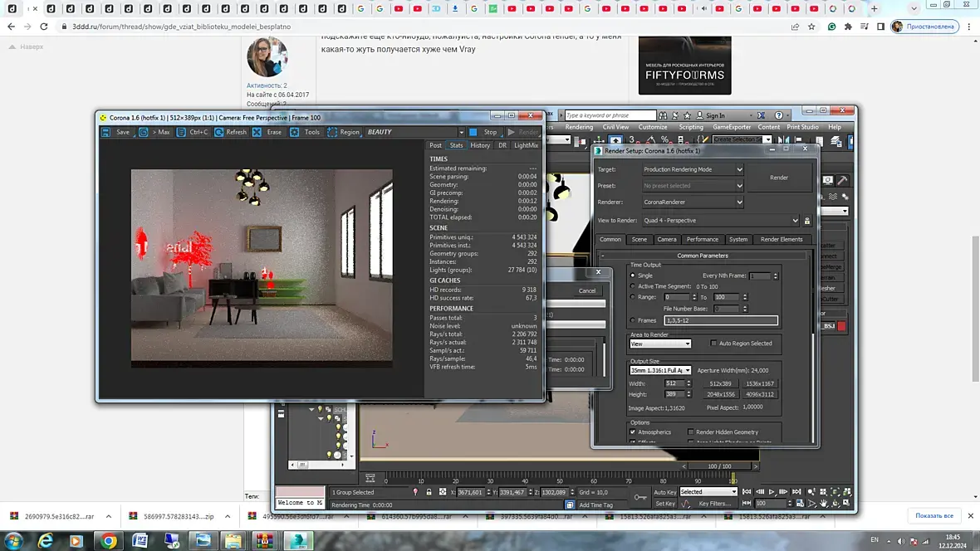This screenshot has width=980, height=551.
Task: Open Target rendering mode dropdown
Action: 693,169
